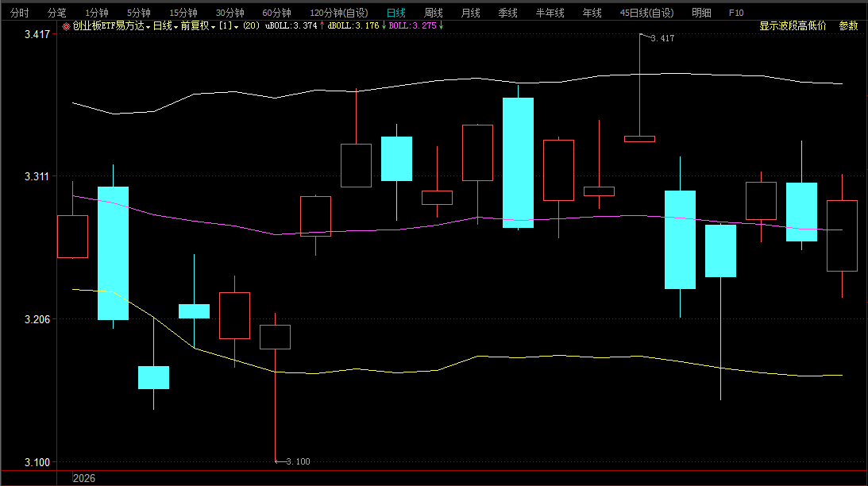Switch to 1分钟 chart period

coord(96,13)
